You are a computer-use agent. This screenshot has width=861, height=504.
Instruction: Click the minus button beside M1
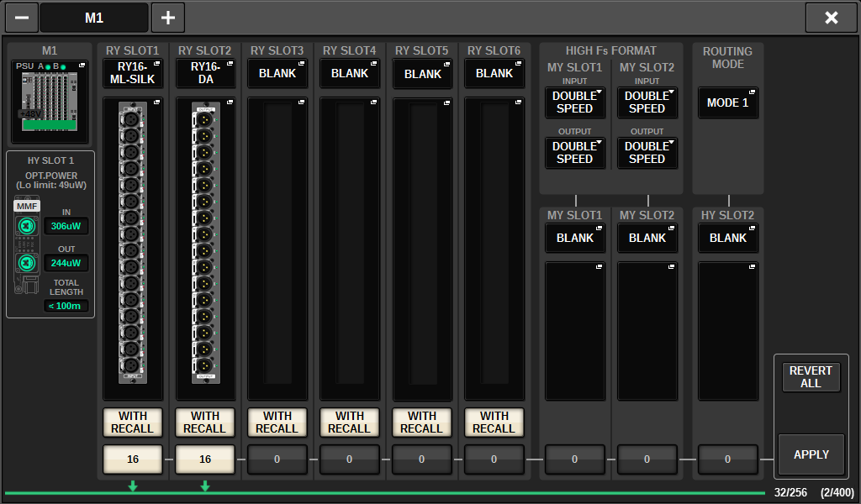(20, 18)
